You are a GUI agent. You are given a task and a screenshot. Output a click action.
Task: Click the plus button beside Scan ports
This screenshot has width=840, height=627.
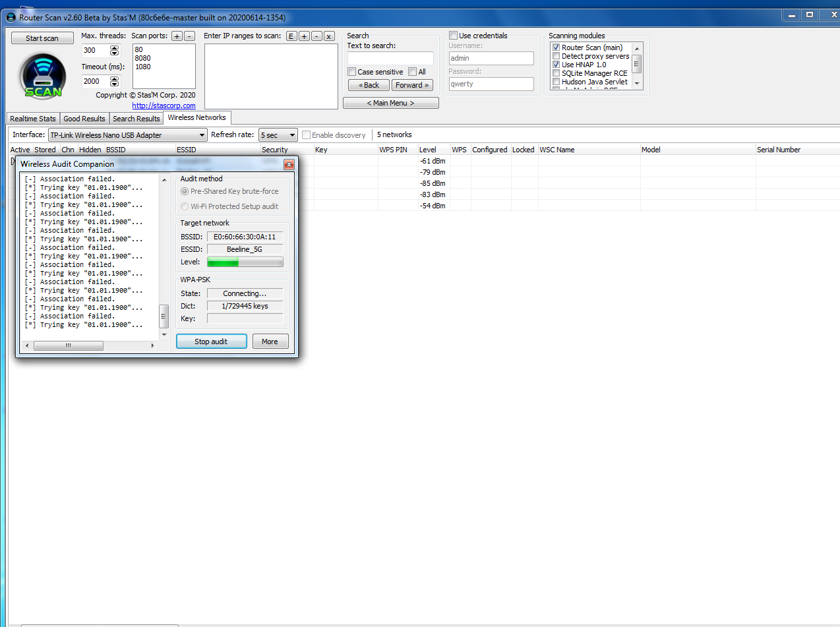point(177,36)
